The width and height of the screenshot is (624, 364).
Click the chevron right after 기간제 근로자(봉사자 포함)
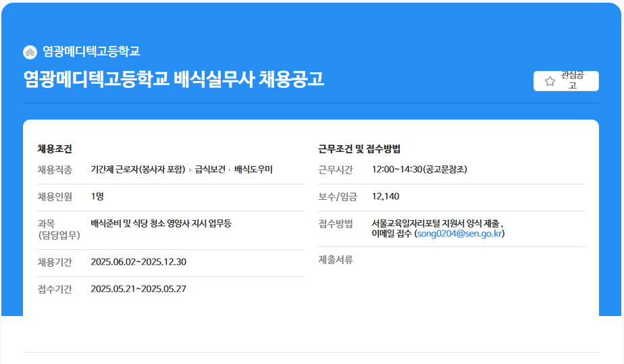tap(190, 170)
